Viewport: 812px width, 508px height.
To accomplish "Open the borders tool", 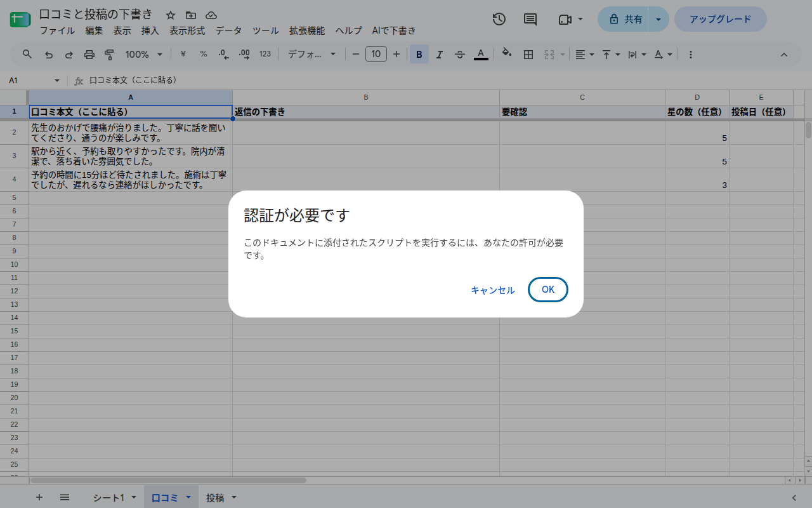I will 528,55.
